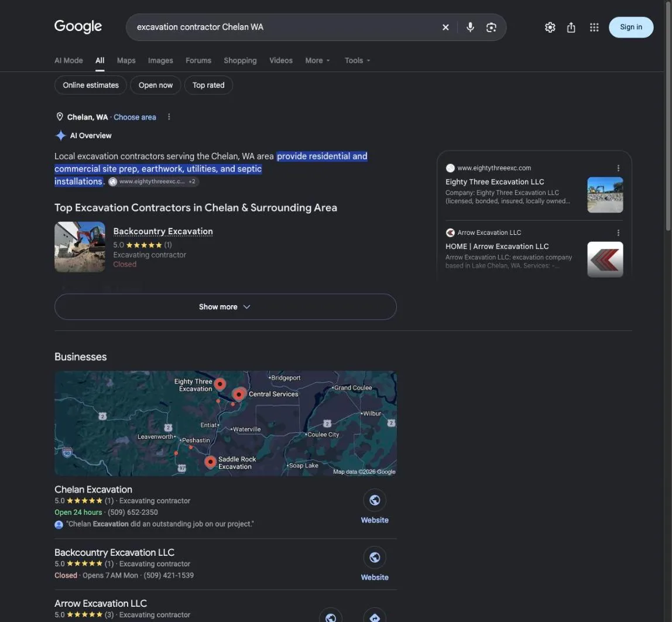Viewport: 672px width, 622px height.
Task: Open Google apps grid icon
Action: click(x=594, y=27)
